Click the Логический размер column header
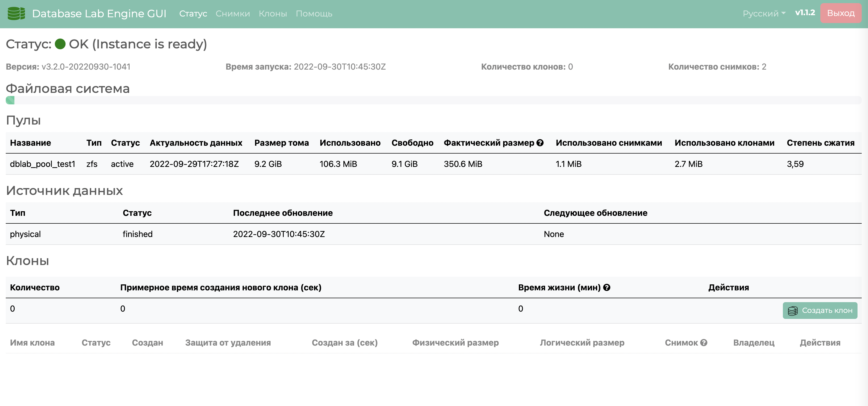Screen dimensions: 868x406 coord(582,342)
